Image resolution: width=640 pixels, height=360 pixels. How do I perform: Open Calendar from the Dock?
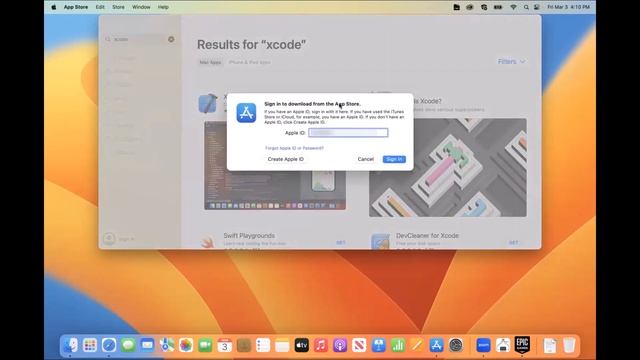224,345
